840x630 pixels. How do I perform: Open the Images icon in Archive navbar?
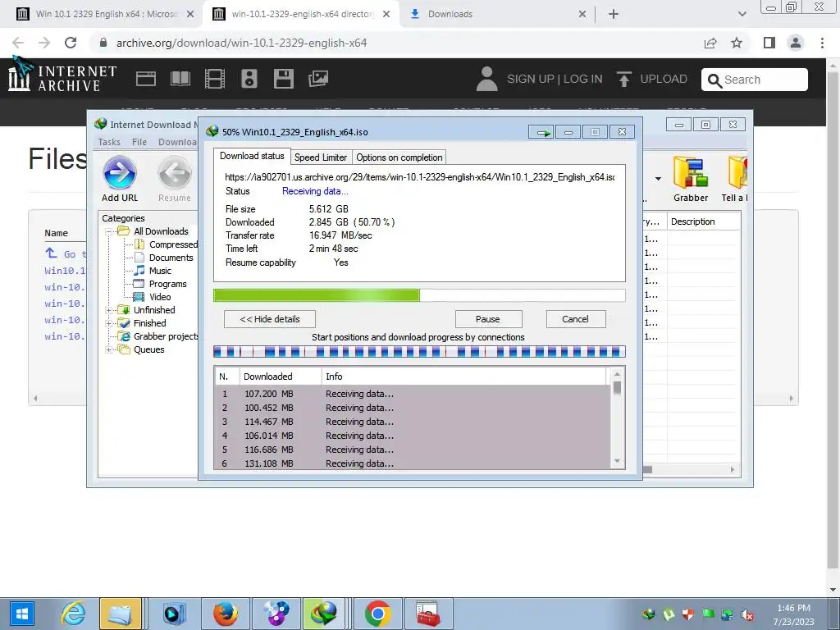point(318,79)
